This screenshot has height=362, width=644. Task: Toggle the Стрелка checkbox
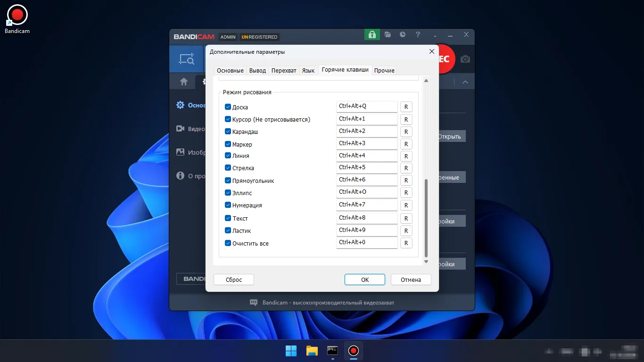click(x=228, y=168)
